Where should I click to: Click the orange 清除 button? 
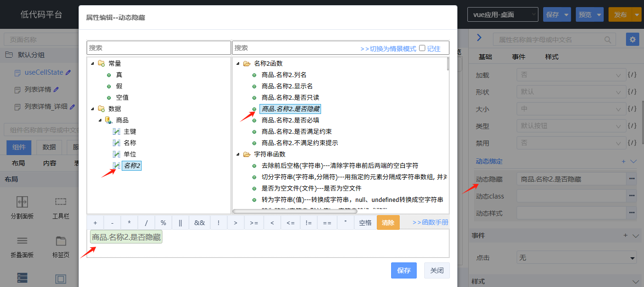388,223
